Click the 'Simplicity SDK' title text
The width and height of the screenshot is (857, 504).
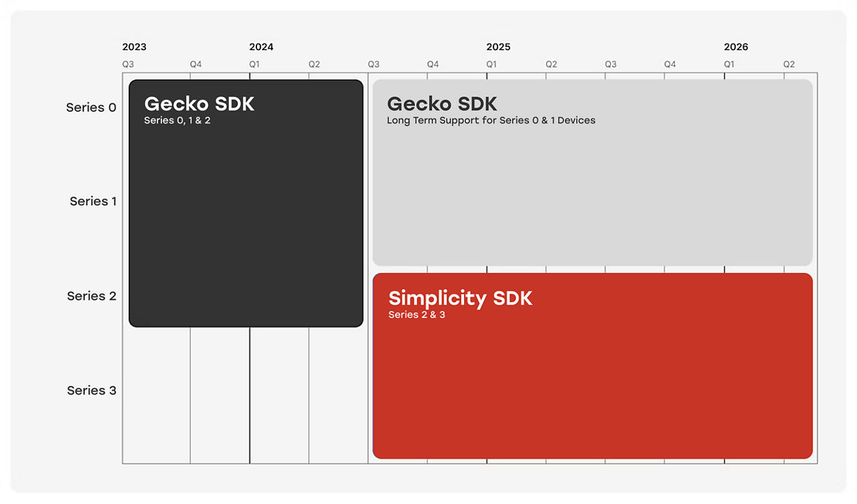coord(460,298)
